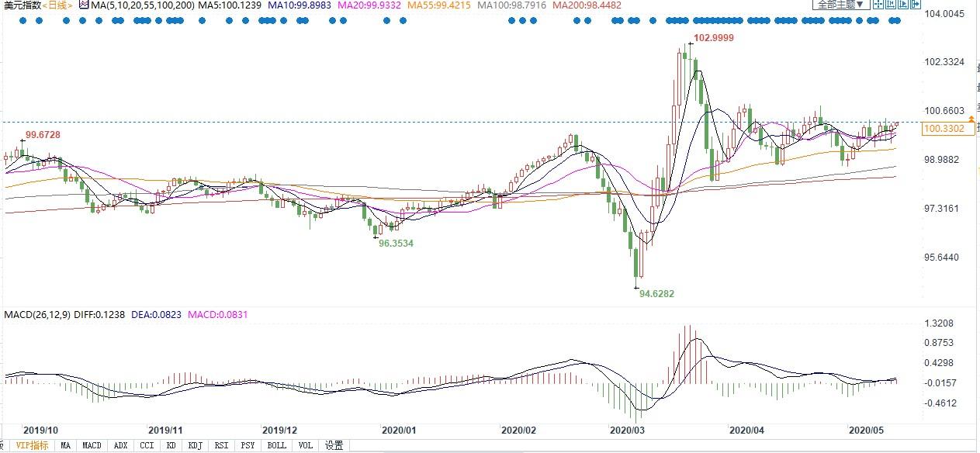Select the MACD indicator tab
Viewport: 980px width, 453px height.
[x=92, y=446]
